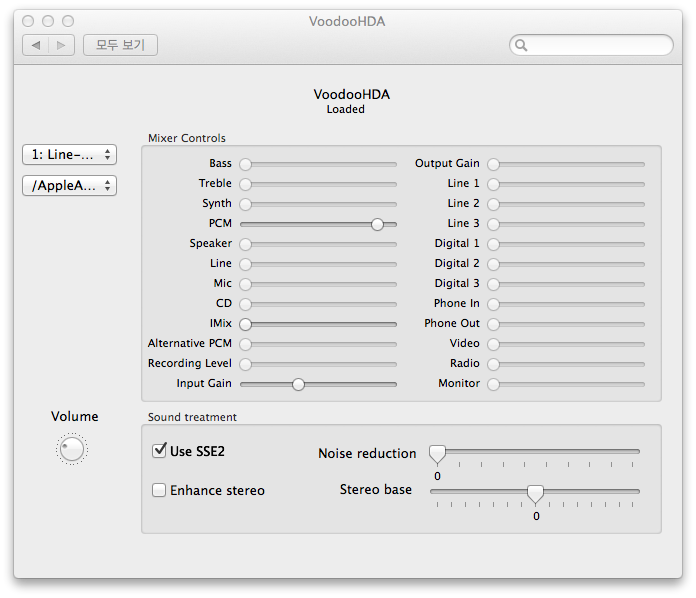Click the Recording Level slider thumb
Viewport: 696px width, 598px height.
point(245,364)
